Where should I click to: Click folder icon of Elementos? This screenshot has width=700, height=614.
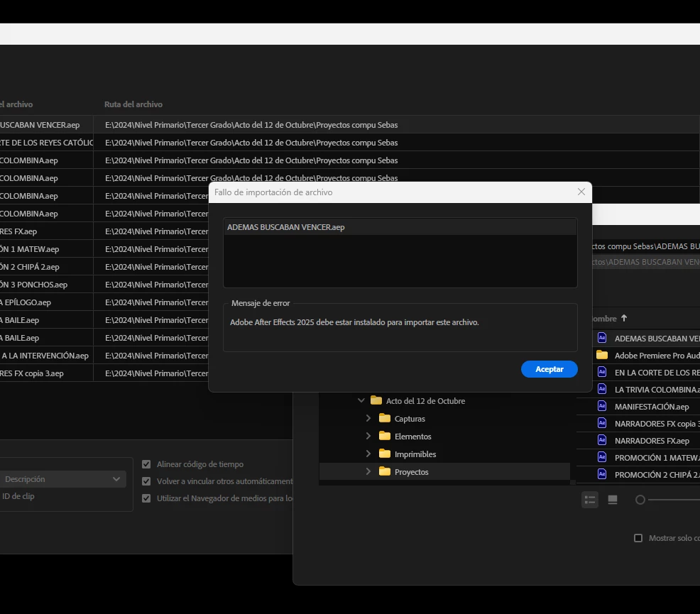tap(384, 436)
